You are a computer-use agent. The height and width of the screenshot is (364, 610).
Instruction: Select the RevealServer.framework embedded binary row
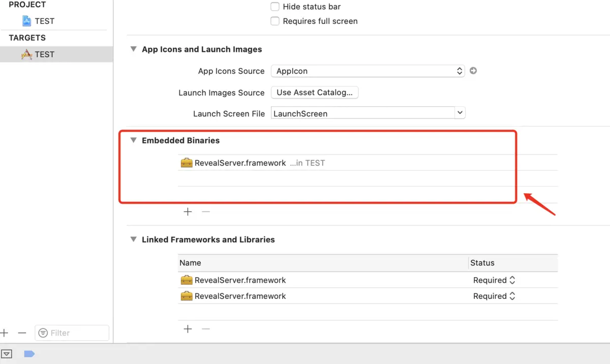point(368,163)
